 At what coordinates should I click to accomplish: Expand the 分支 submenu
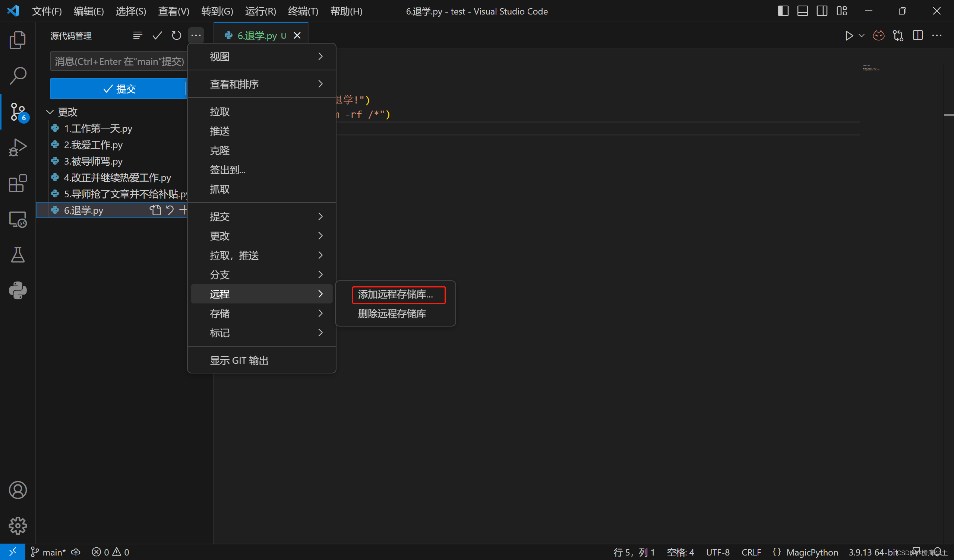tap(262, 275)
